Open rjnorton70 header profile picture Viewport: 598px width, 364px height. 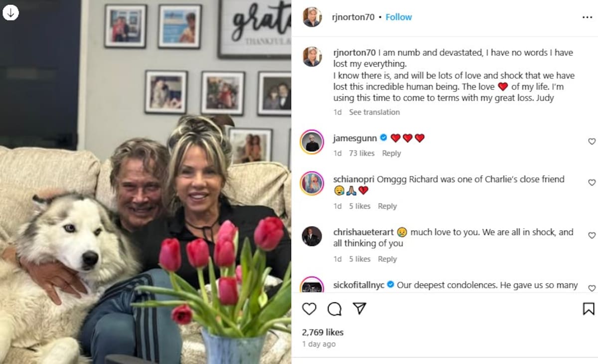312,17
